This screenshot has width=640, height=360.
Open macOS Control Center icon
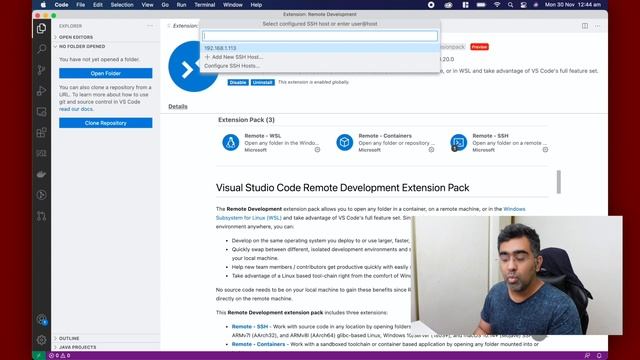[x=524, y=5]
